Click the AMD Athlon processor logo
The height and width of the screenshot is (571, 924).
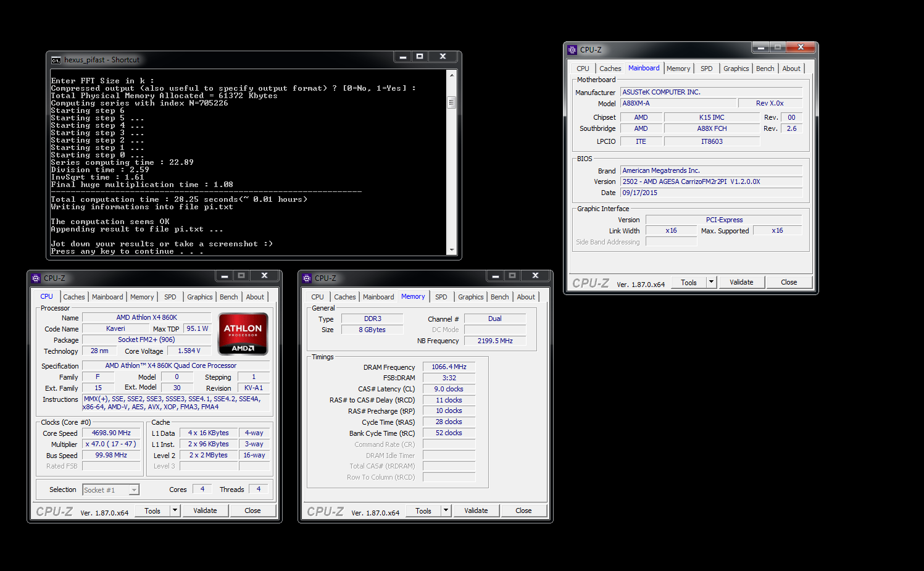243,334
